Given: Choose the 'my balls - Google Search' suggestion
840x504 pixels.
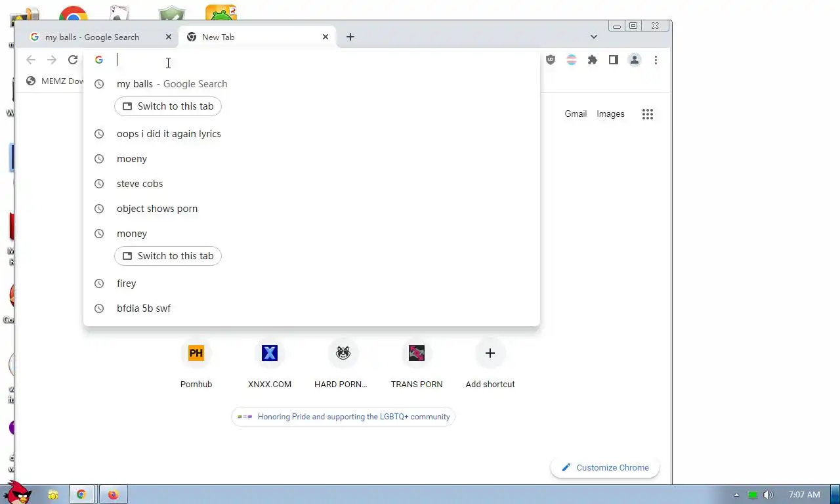Looking at the screenshot, I should tap(311, 84).
